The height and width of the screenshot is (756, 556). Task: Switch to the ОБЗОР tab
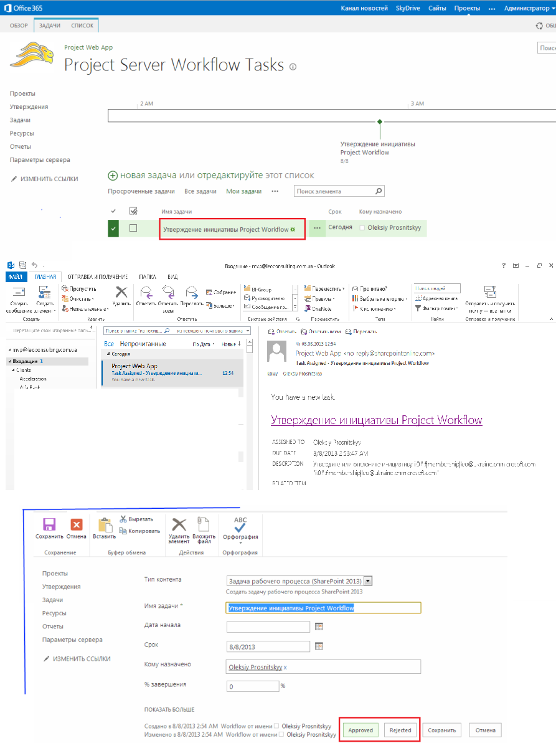pyautogui.click(x=19, y=26)
